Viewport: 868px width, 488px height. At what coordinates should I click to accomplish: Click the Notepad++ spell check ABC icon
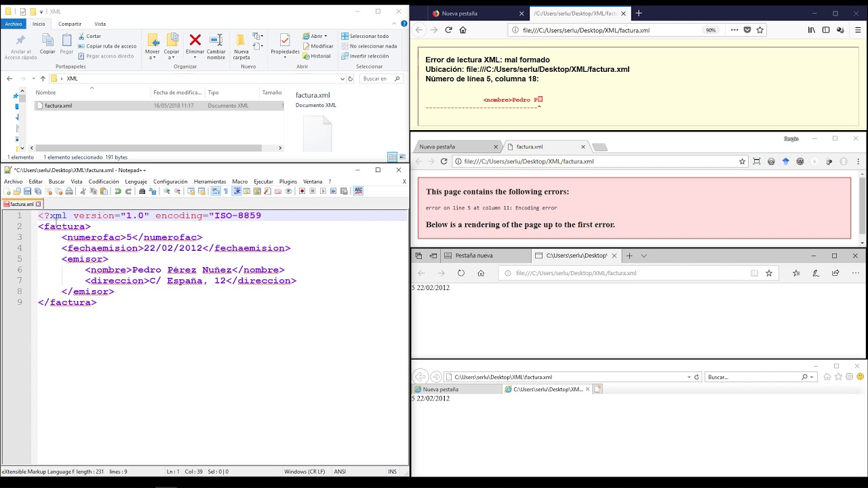[358, 191]
